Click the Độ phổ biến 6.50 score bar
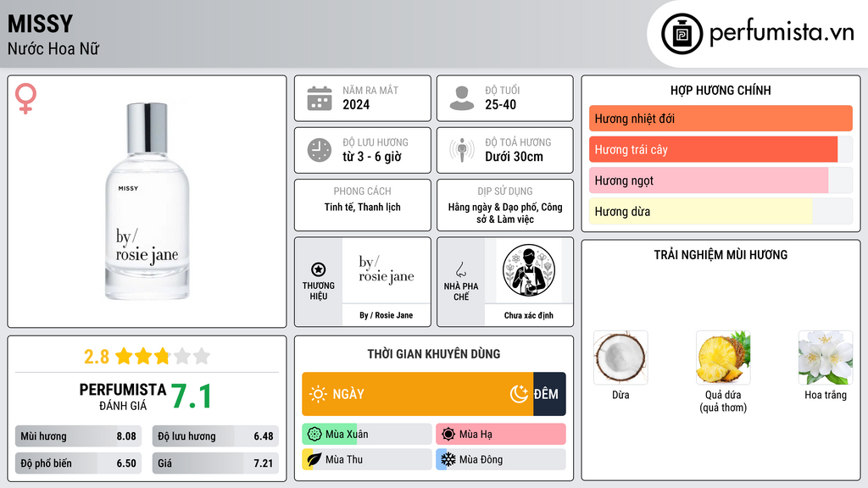The height and width of the screenshot is (488, 868). tap(79, 463)
